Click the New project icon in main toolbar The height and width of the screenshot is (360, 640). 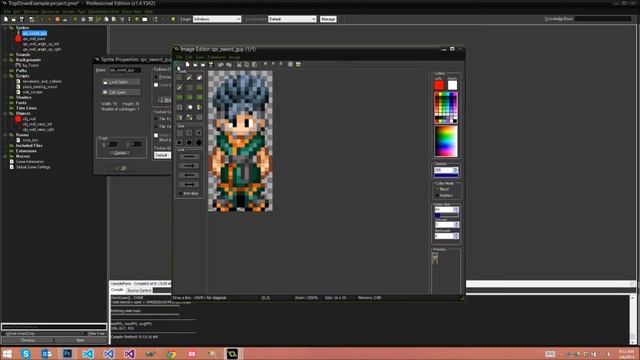(6, 19)
